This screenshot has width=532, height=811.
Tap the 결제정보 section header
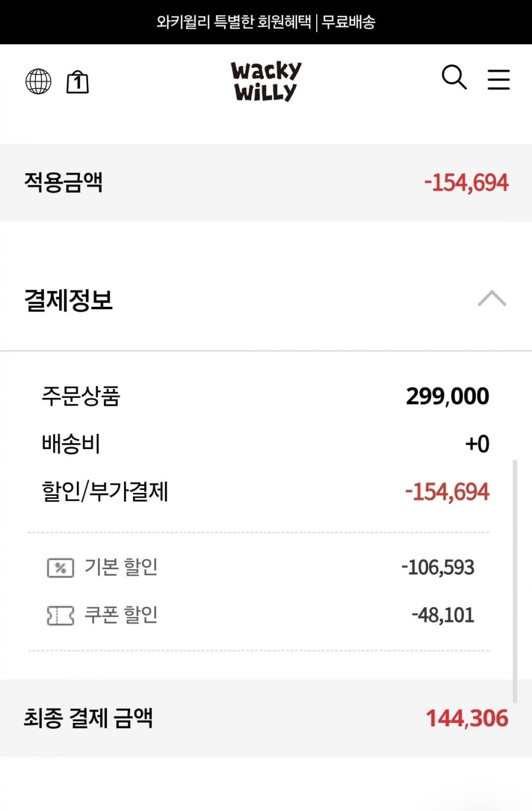[x=69, y=300]
